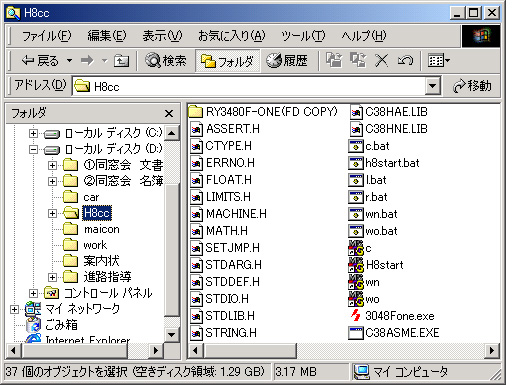512x385 pixels.
Task: Expand the ②同窓会 名簿 folder node
Action: 52,181
